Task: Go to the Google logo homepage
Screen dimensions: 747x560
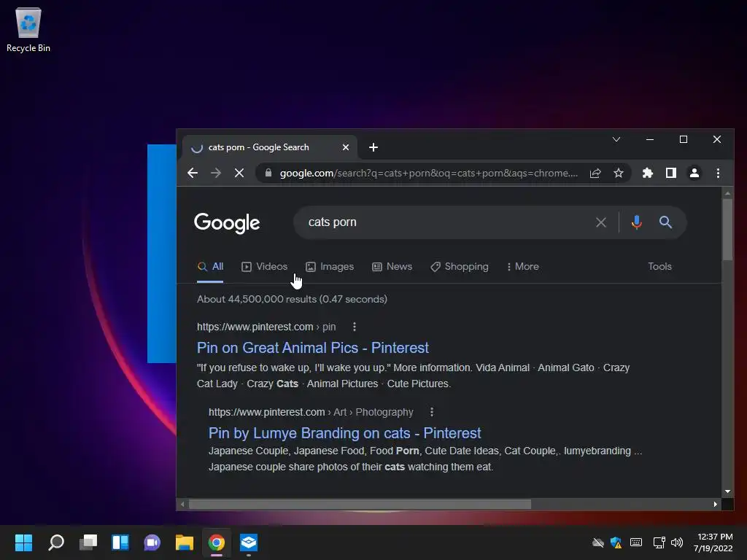Action: 227,223
